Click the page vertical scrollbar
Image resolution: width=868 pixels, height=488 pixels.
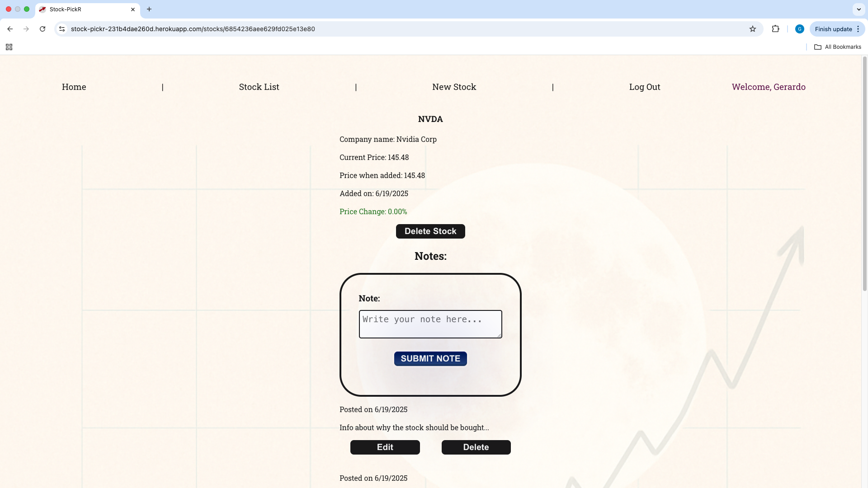click(x=865, y=174)
